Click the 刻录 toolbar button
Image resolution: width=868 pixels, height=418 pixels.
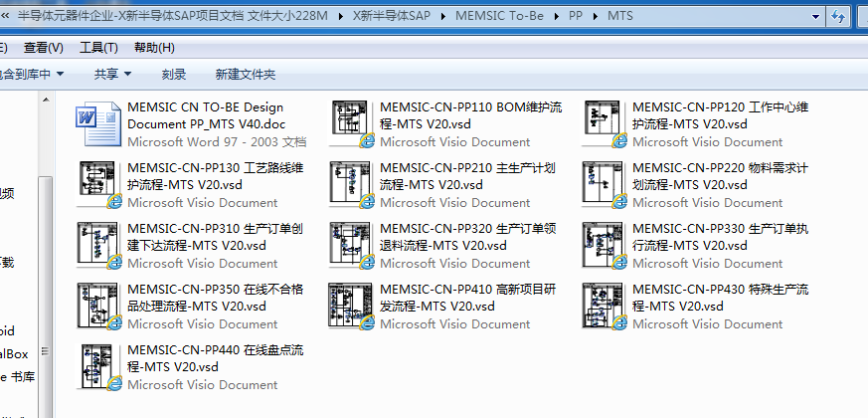coord(174,75)
